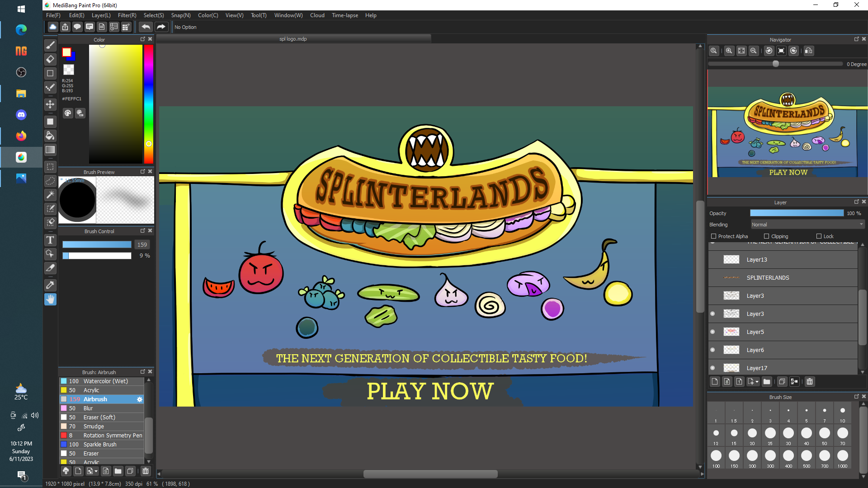
Task: Click the export/share icon in toolbar
Action: coord(65,27)
